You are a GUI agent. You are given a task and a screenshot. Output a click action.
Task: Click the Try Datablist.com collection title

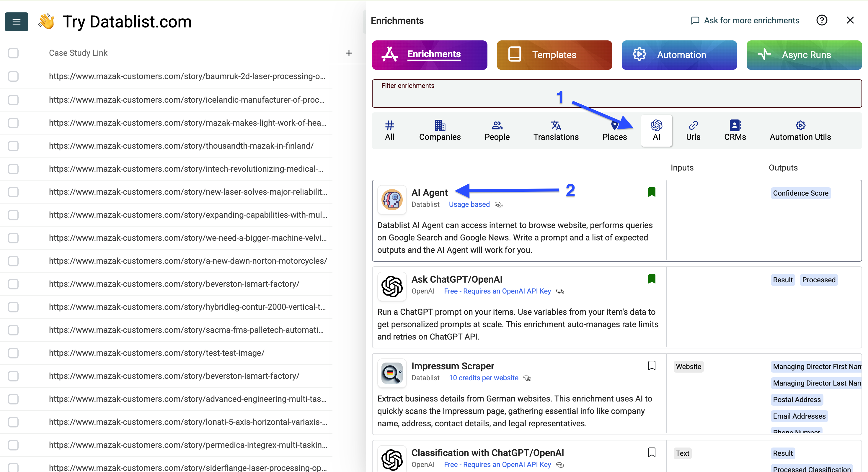click(x=127, y=22)
